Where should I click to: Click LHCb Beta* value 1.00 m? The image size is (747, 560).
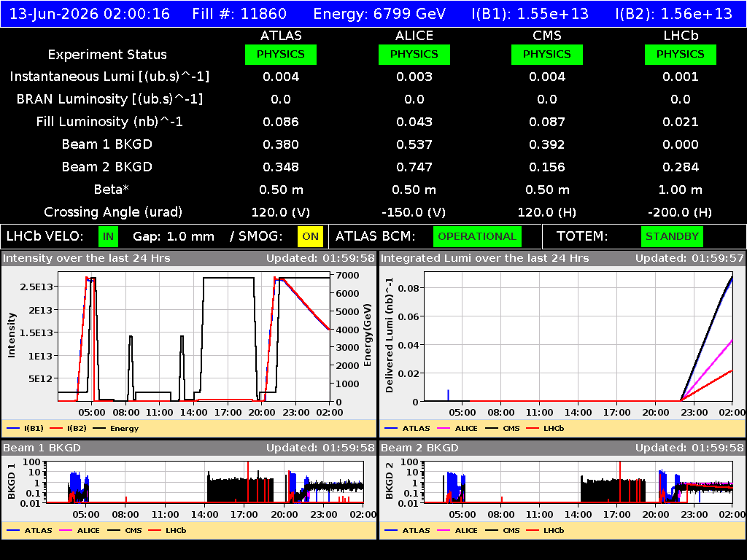pyautogui.click(x=681, y=190)
